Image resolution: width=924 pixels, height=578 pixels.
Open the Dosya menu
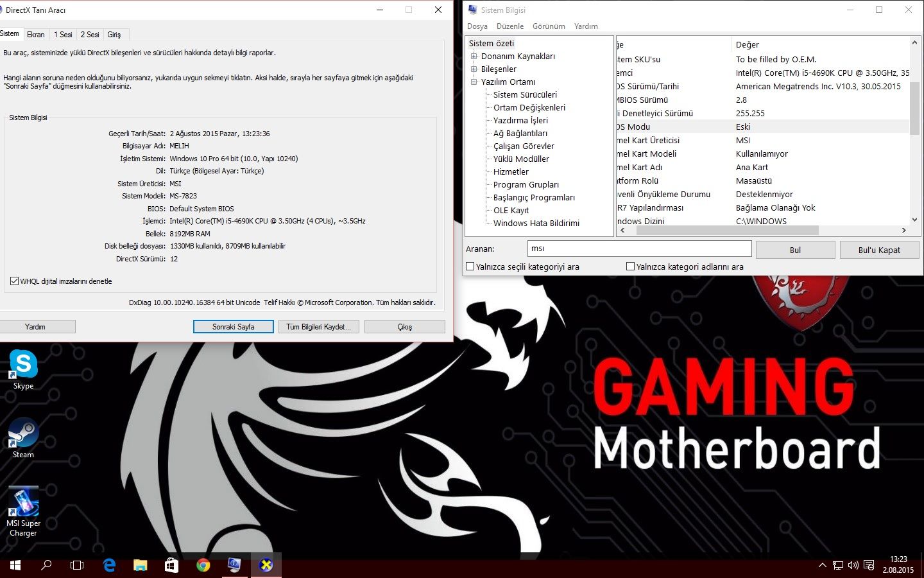coord(477,26)
